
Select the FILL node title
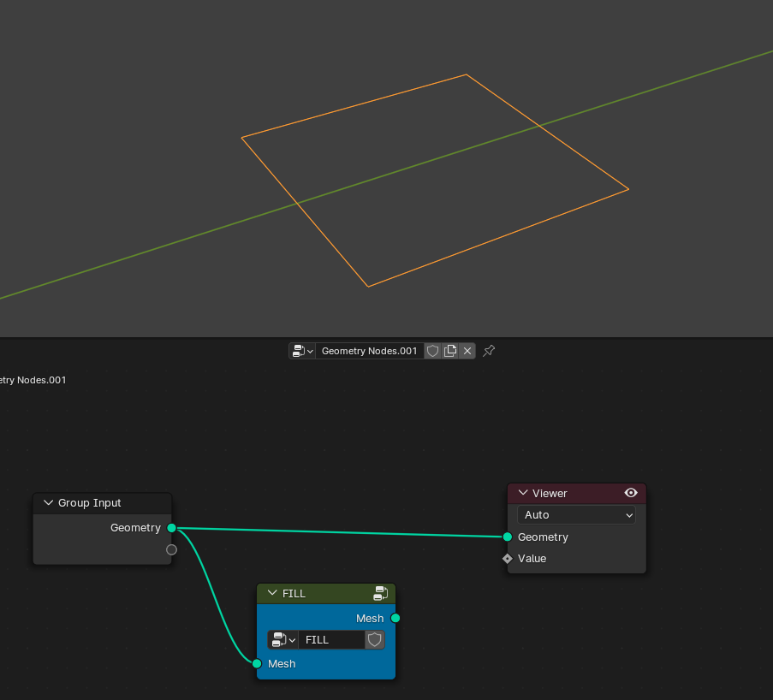pyautogui.click(x=294, y=594)
